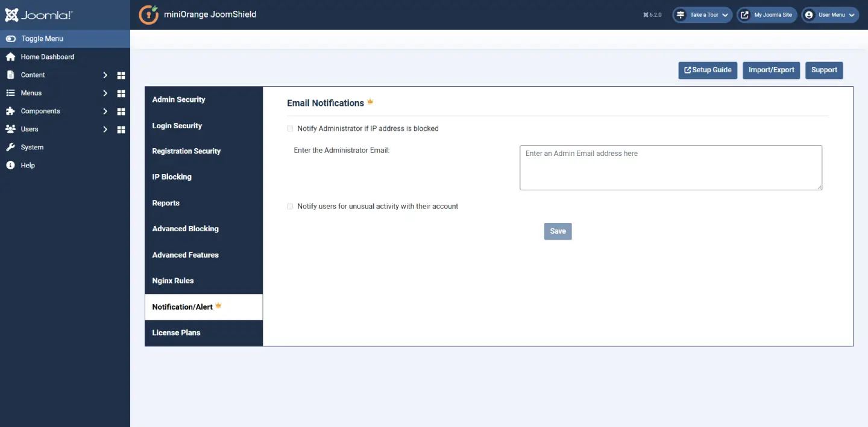Click the Content file icon
868x427 pixels.
click(x=10, y=75)
